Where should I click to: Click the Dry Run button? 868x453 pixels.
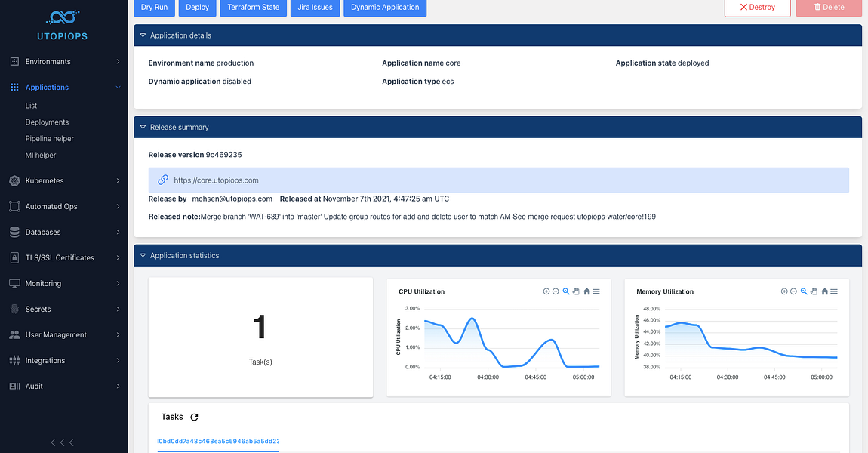tap(155, 8)
